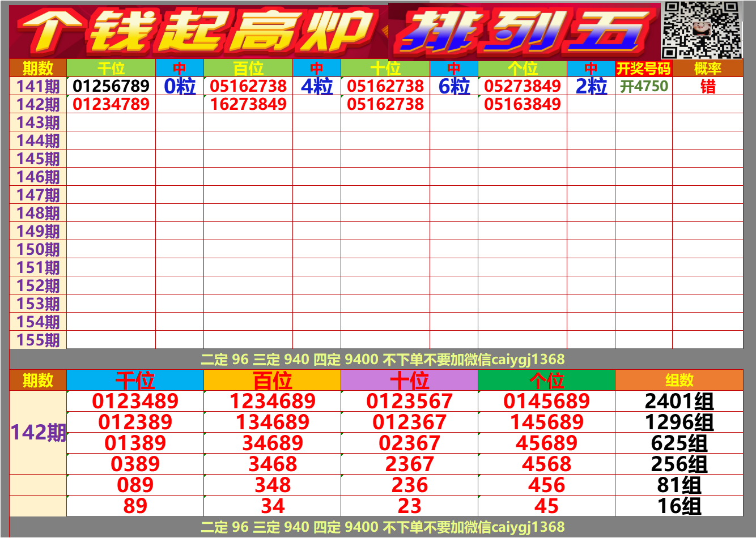Select cell 01256789 in 141期 row
The image size is (756, 538).
tap(111, 86)
